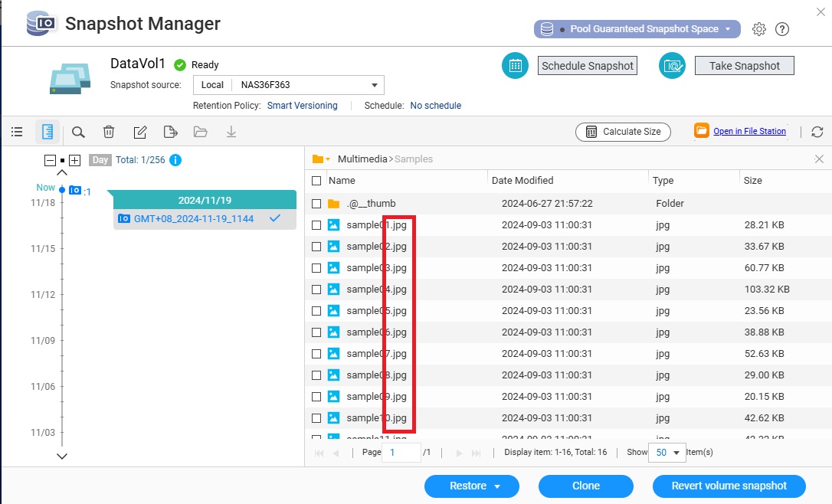Click Revert volume snapshot button
The width and height of the screenshot is (832, 504).
tap(729, 486)
